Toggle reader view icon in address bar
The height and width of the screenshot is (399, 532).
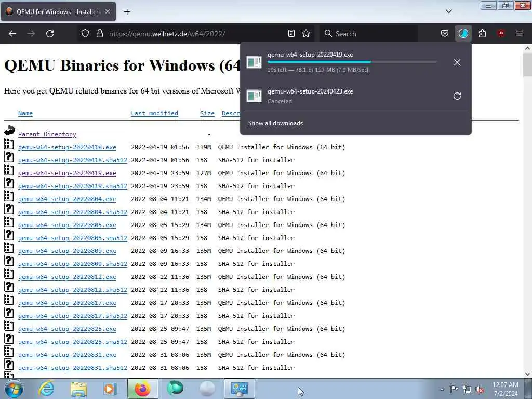point(291,33)
